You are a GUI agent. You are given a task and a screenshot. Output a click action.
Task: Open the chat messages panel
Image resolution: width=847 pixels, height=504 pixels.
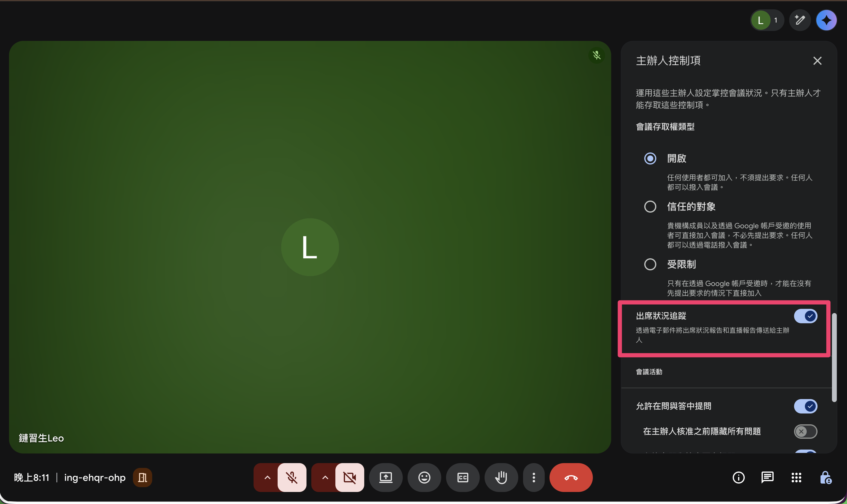point(767,478)
